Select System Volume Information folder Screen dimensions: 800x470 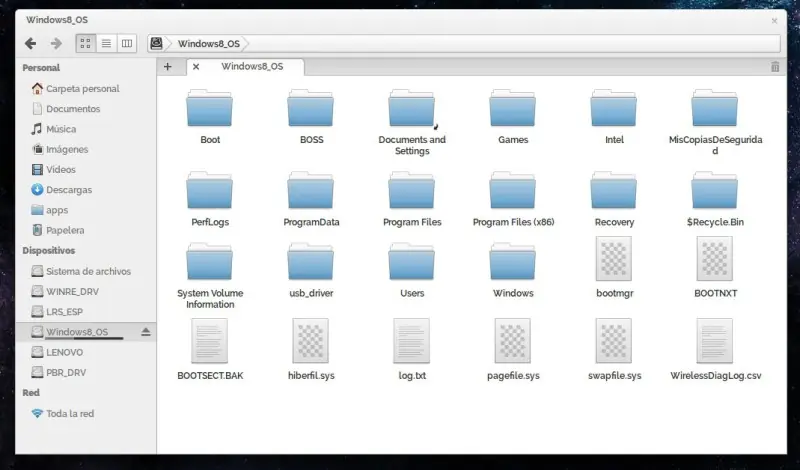(x=210, y=276)
